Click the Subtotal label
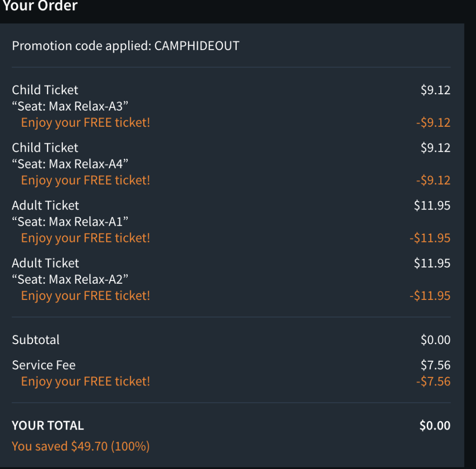 [x=36, y=340]
